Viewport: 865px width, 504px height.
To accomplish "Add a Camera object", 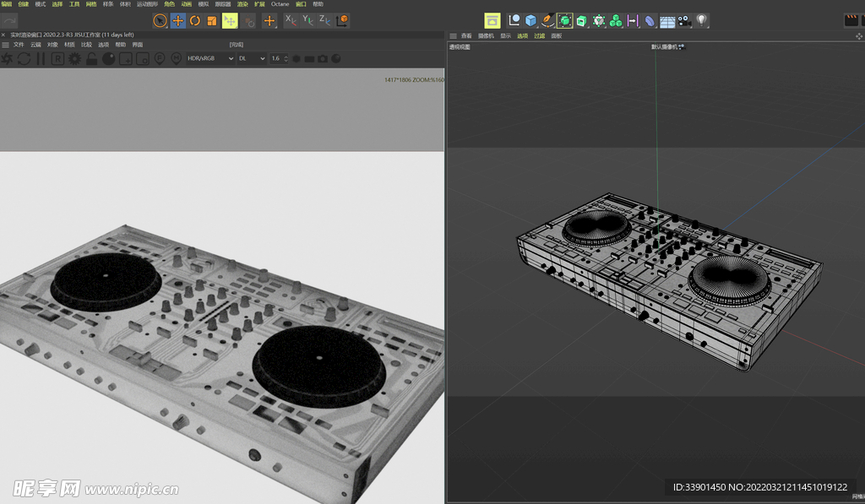I will (684, 20).
